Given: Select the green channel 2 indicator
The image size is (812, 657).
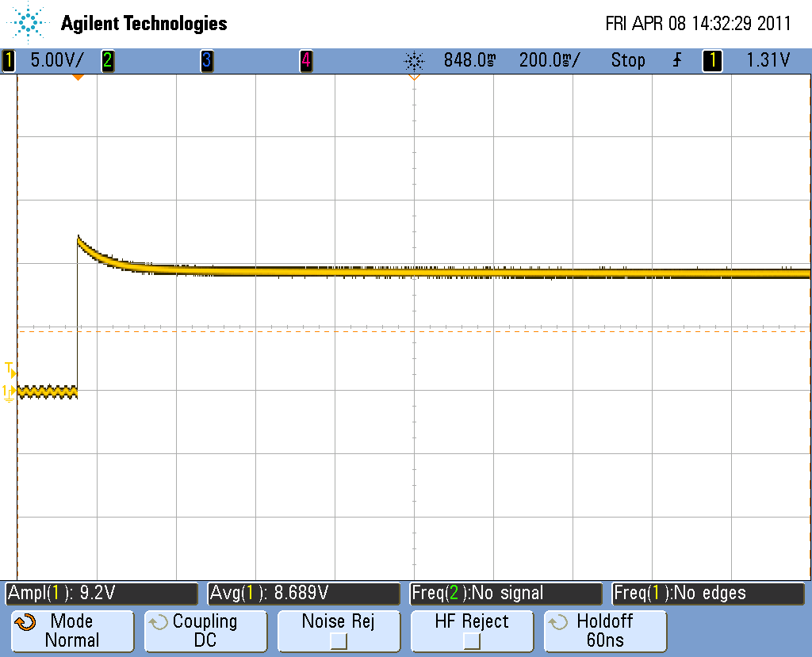Looking at the screenshot, I should (x=107, y=60).
